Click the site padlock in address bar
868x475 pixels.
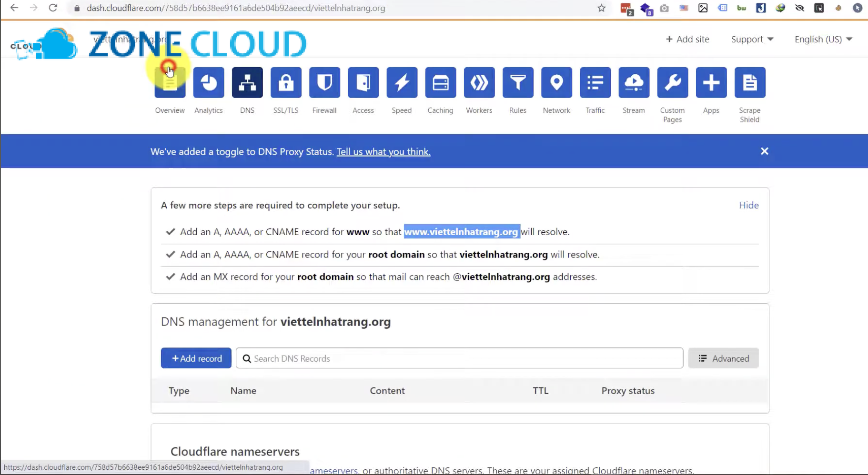point(77,8)
